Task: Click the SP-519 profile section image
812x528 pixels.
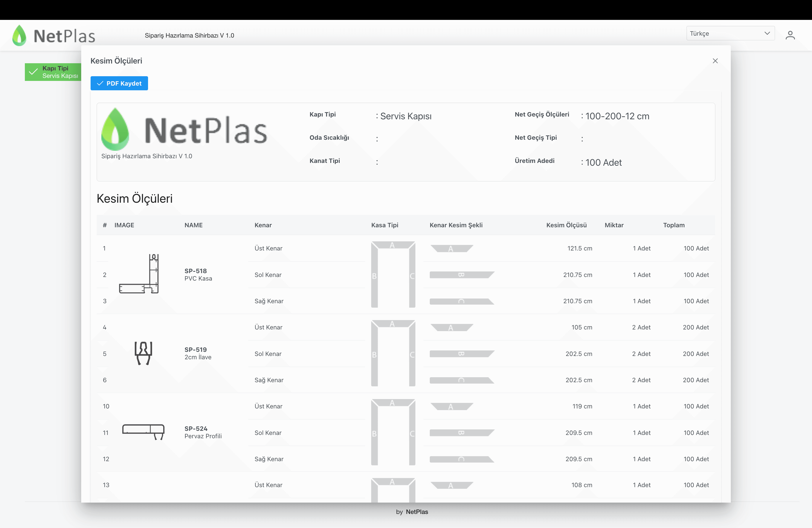Action: tap(143, 353)
